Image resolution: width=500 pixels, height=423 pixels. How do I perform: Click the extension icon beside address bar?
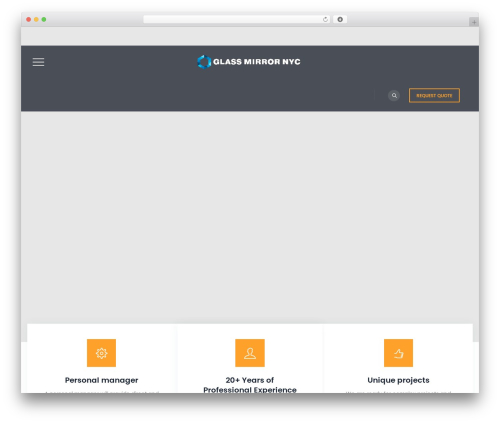(x=340, y=20)
